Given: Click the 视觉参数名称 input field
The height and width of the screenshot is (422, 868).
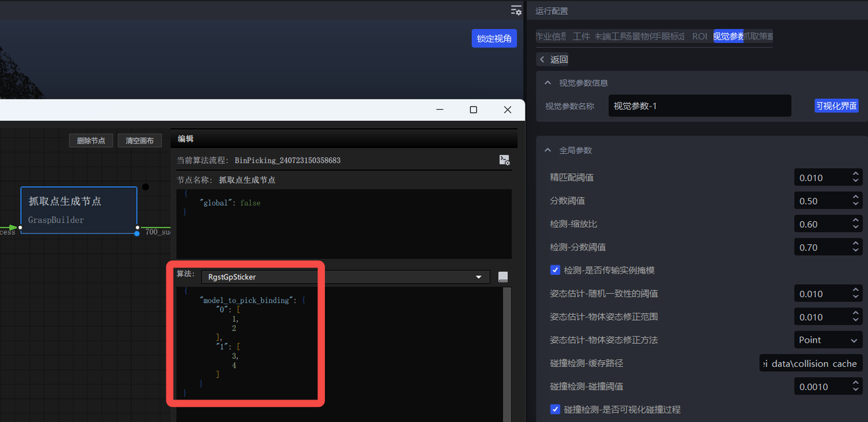Looking at the screenshot, I should click(699, 106).
